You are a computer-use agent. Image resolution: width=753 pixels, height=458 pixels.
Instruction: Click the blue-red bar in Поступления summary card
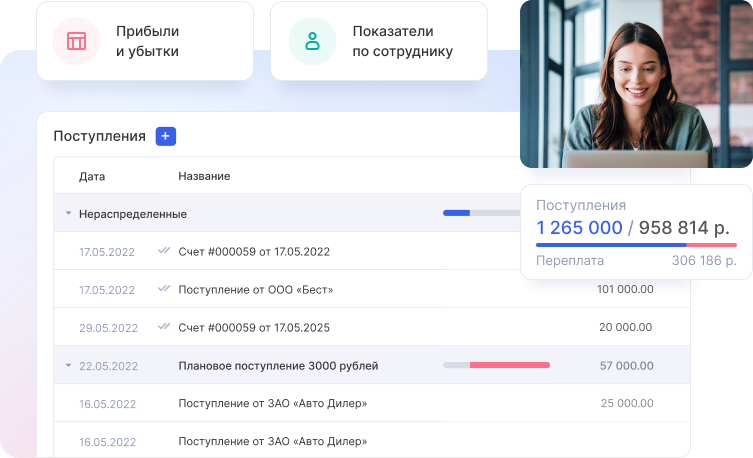coord(636,244)
